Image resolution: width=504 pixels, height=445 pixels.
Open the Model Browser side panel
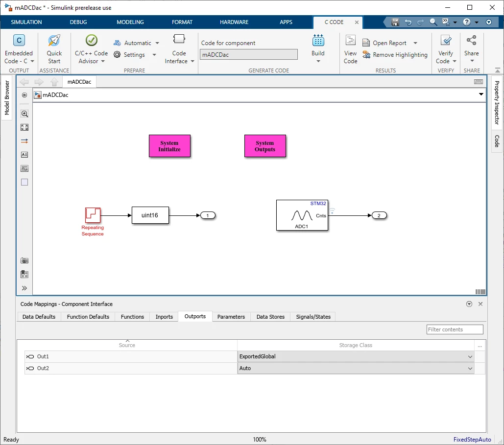[7, 98]
